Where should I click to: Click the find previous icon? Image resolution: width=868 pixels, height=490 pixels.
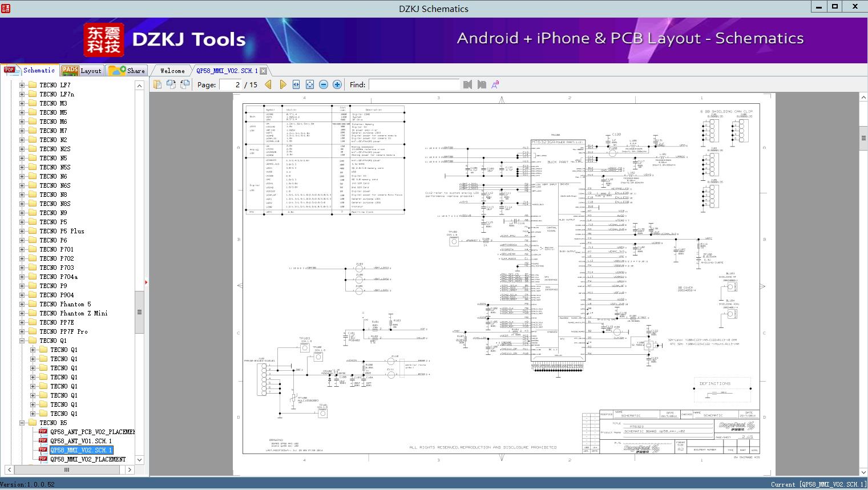(x=468, y=84)
